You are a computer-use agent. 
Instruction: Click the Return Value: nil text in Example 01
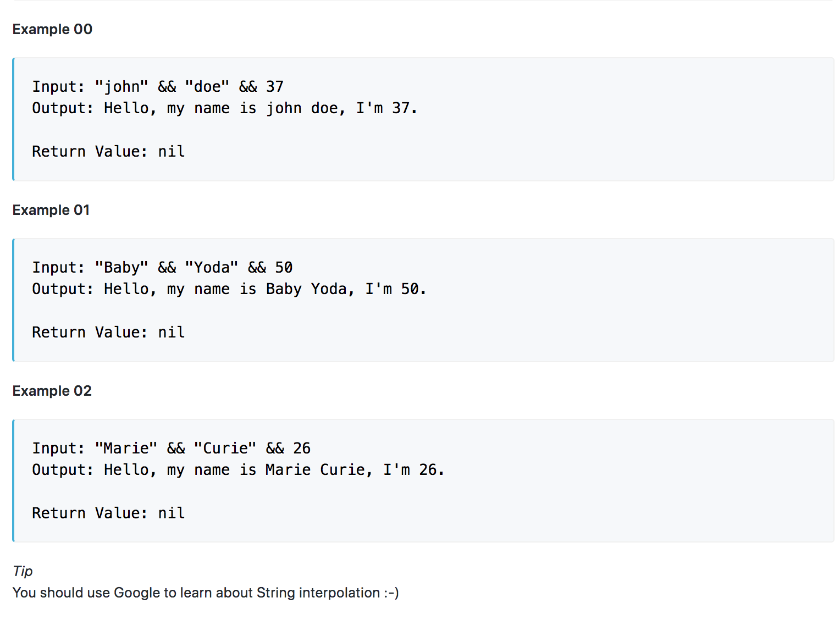(x=108, y=332)
